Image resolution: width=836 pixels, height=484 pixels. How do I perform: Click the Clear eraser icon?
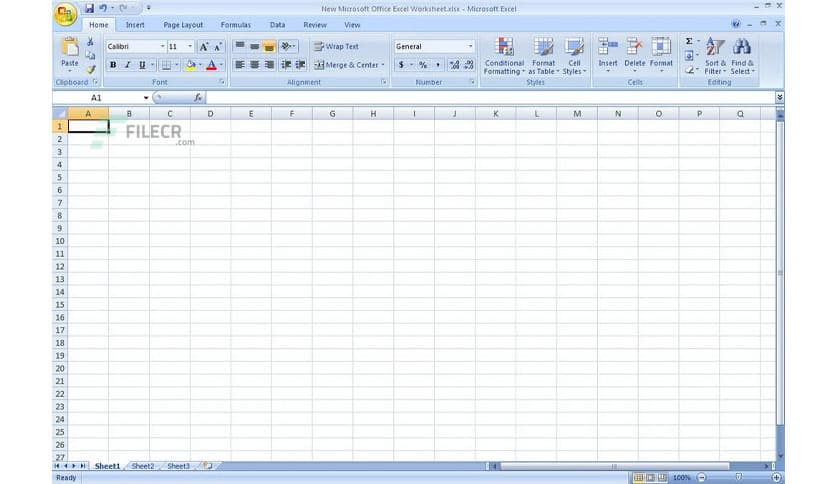coord(689,69)
